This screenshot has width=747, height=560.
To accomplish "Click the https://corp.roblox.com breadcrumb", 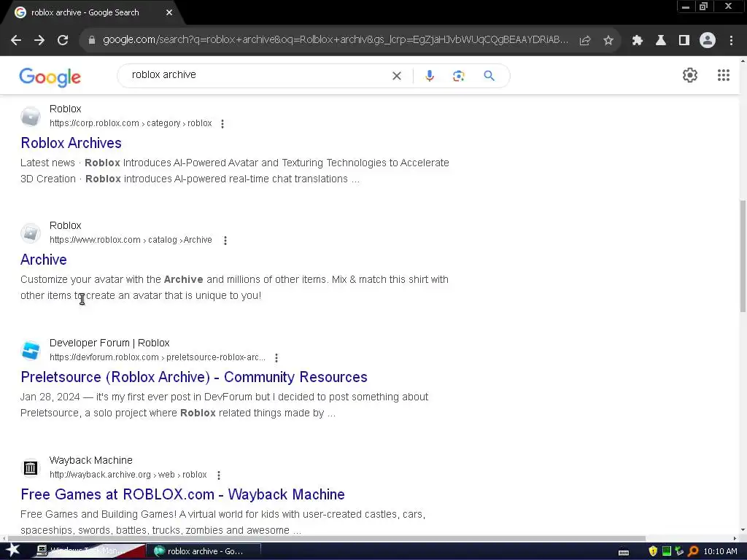I will tap(131, 123).
